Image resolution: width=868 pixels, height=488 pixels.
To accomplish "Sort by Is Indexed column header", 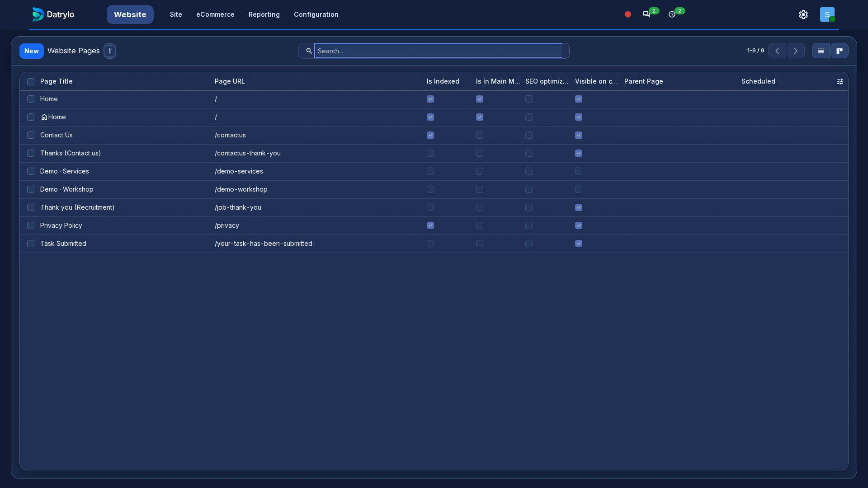I will [443, 81].
